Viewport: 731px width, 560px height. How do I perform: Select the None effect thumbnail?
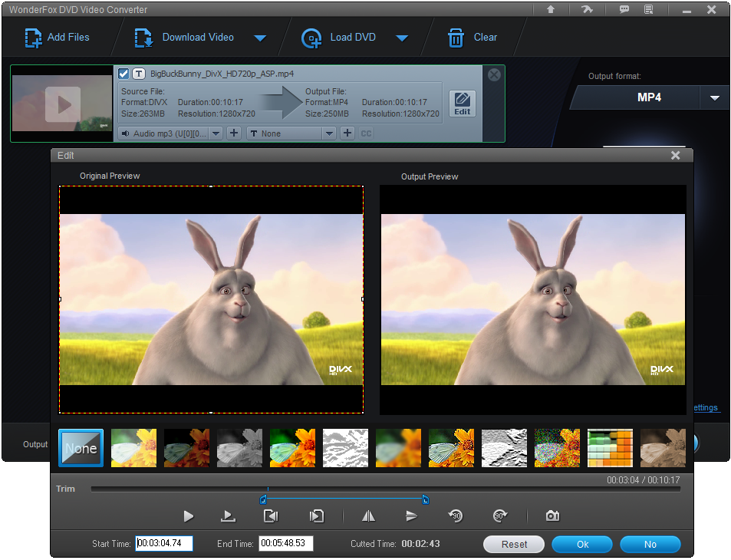pos(80,447)
